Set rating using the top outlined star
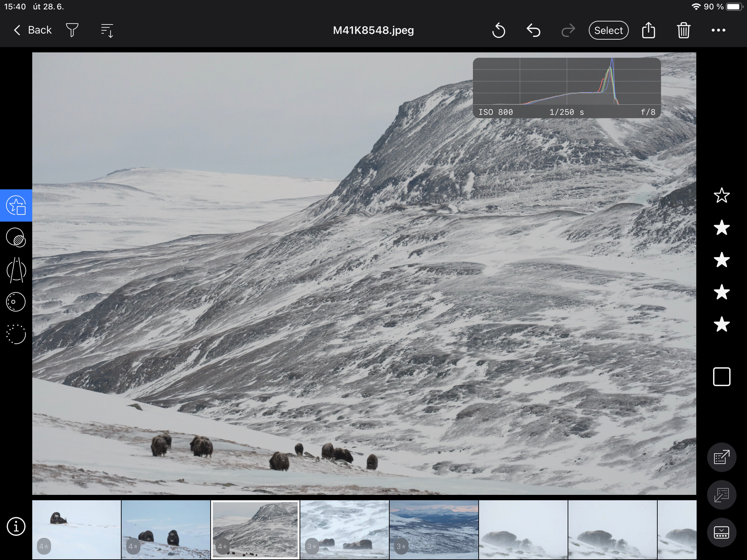The image size is (747, 560). click(x=722, y=195)
